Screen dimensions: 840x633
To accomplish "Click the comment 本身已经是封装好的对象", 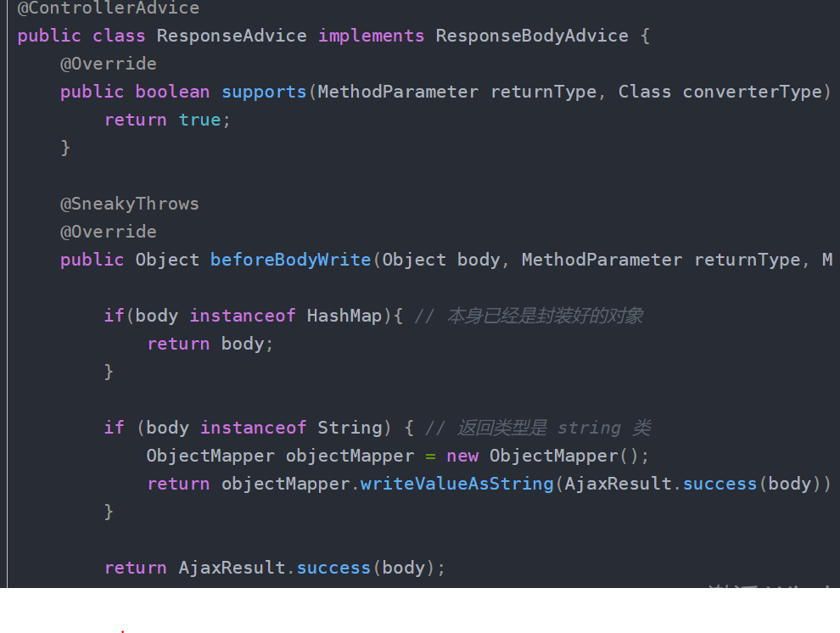I will point(545,316).
